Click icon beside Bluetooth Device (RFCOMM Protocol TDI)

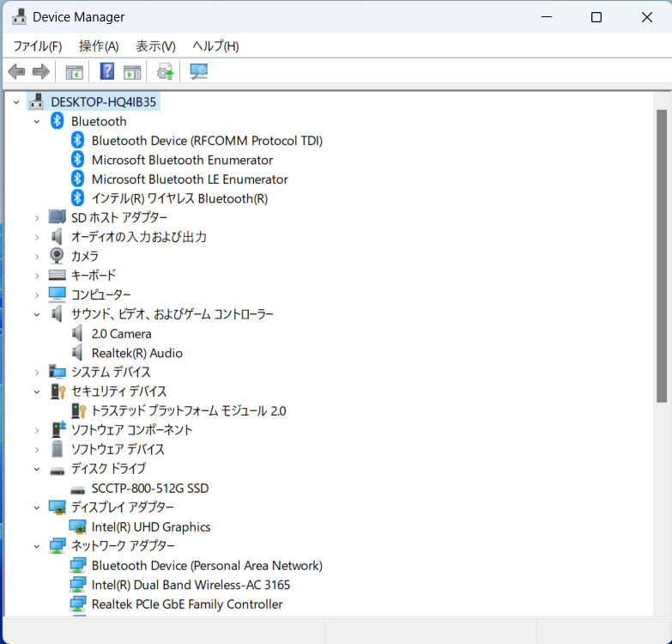[77, 140]
